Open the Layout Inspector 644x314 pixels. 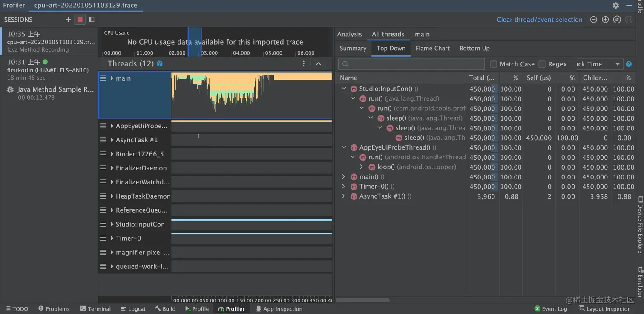(x=604, y=309)
